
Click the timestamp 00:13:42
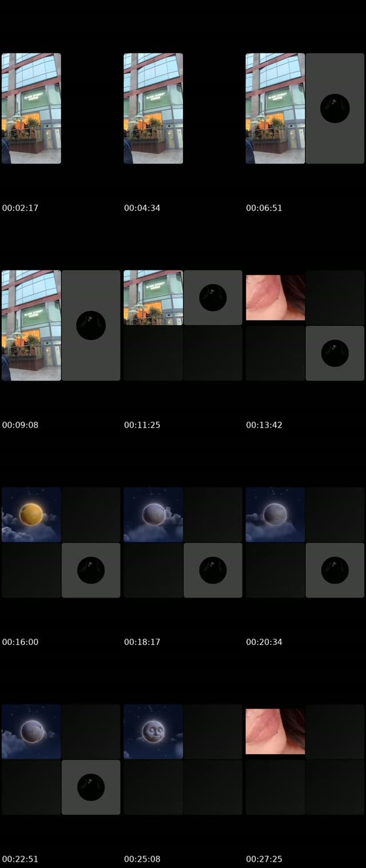tap(264, 425)
